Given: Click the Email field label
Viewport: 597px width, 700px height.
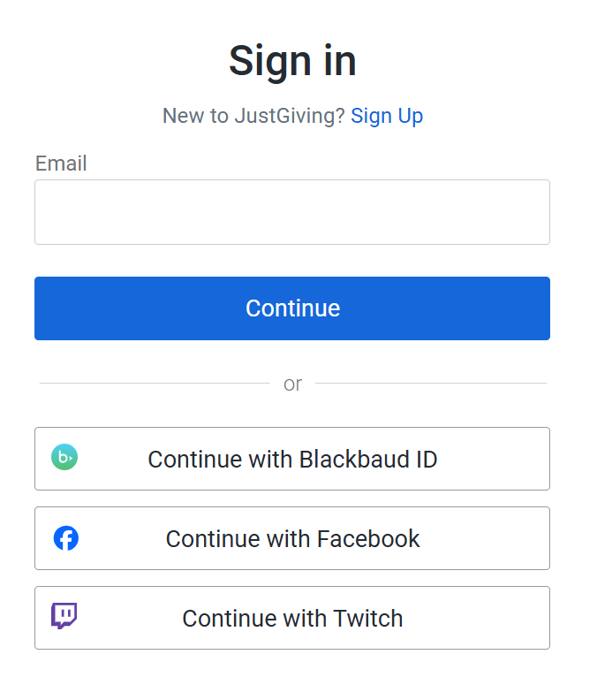Looking at the screenshot, I should pos(61,164).
